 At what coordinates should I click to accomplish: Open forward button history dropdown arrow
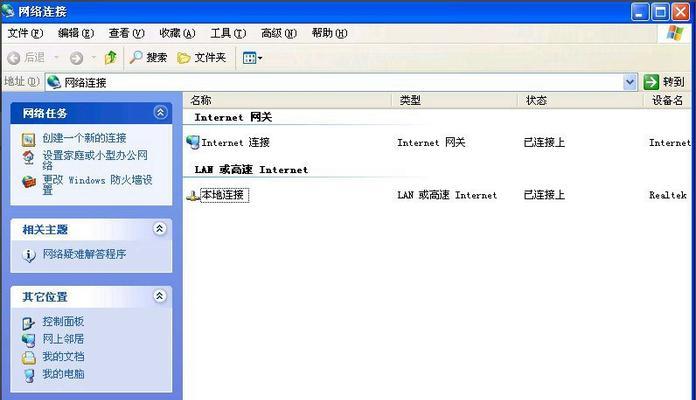click(94, 58)
